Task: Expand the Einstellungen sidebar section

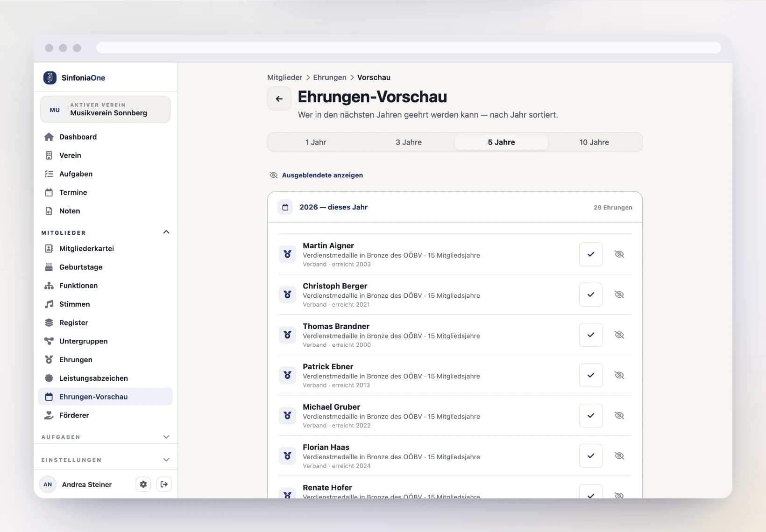Action: pyautogui.click(x=166, y=460)
